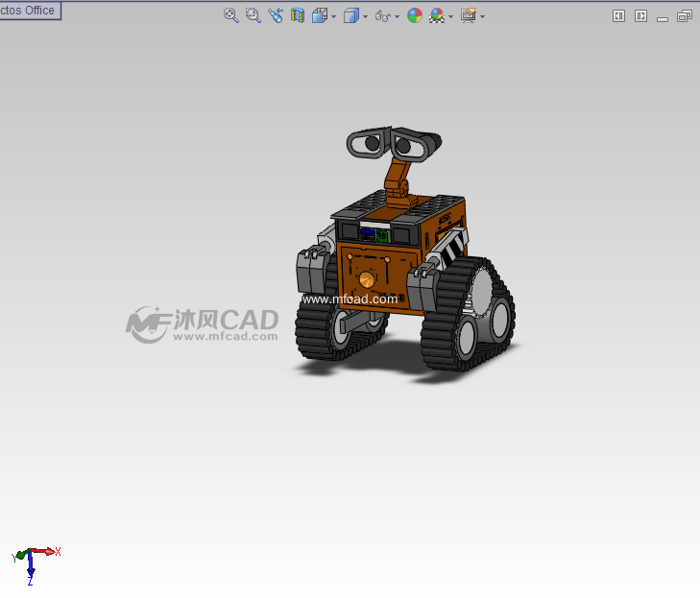Click the blue Z axis of the triad
Viewport: 700px width, 598px height.
pos(31,567)
